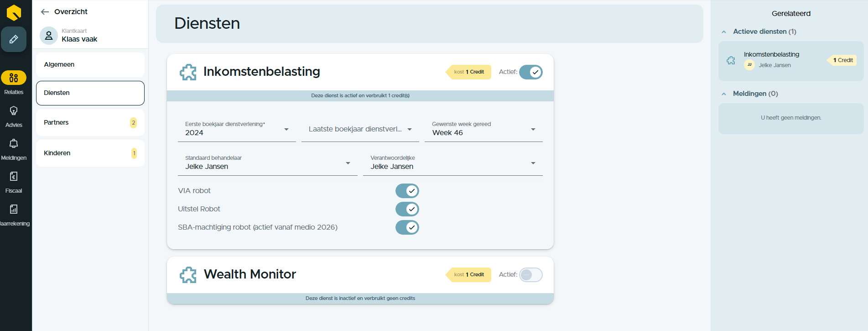Image resolution: width=868 pixels, height=331 pixels.
Task: Open the pencil edit icon in sidebar
Action: coord(14,39)
